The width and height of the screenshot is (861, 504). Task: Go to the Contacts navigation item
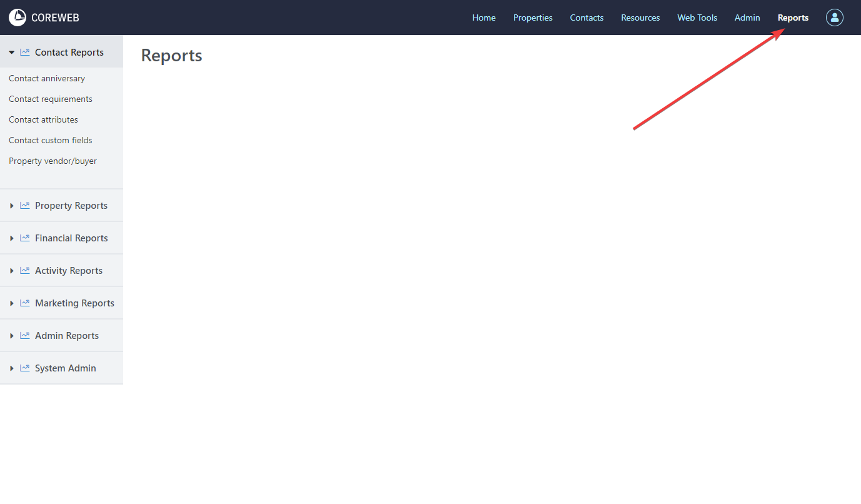(587, 18)
